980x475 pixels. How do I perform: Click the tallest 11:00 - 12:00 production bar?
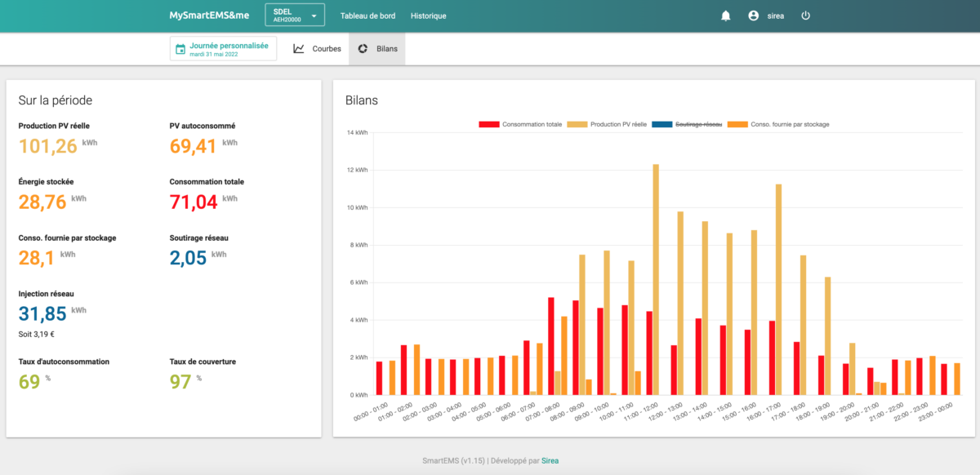[x=656, y=280]
